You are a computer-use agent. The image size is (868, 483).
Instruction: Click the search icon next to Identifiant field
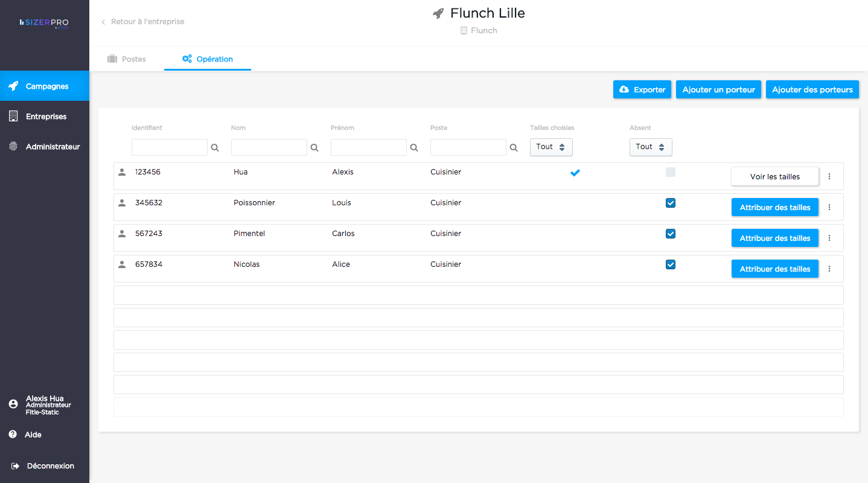(215, 147)
